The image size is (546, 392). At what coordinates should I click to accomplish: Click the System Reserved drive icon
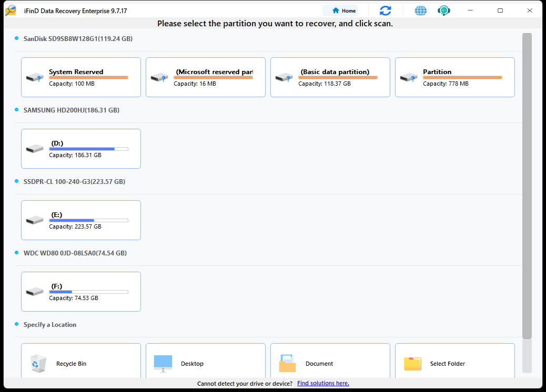(35, 77)
